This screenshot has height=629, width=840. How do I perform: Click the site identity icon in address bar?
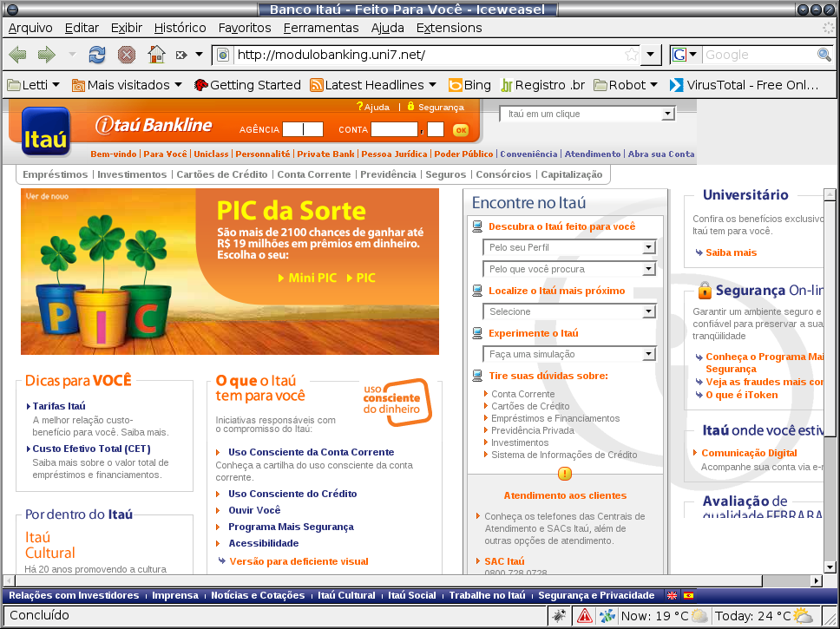click(224, 55)
